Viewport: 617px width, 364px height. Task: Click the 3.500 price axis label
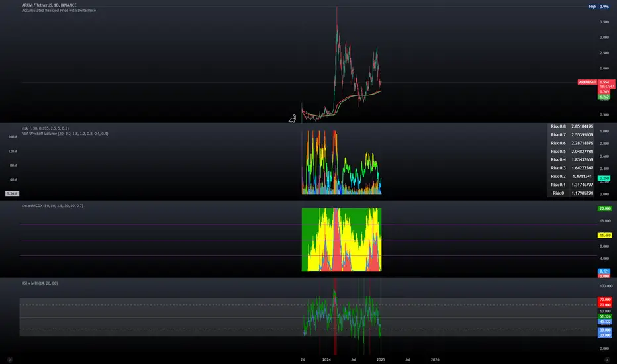point(604,22)
